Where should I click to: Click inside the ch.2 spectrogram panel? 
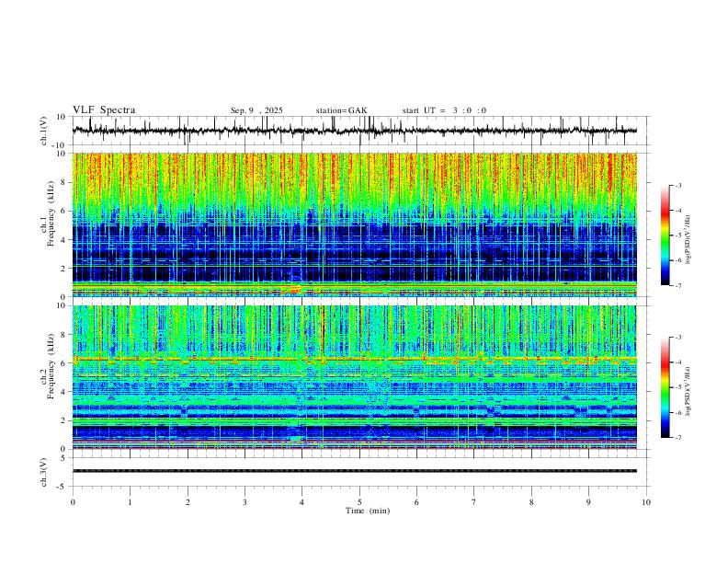coord(354,377)
